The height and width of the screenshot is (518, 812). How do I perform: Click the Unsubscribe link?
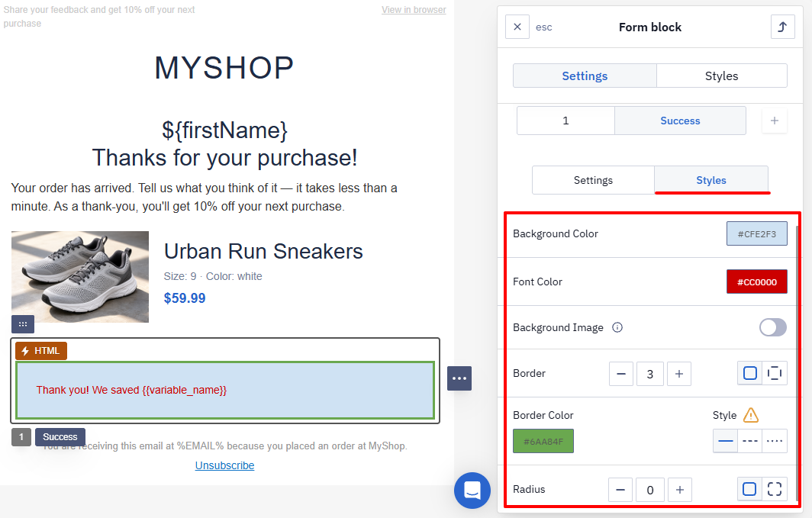[224, 465]
